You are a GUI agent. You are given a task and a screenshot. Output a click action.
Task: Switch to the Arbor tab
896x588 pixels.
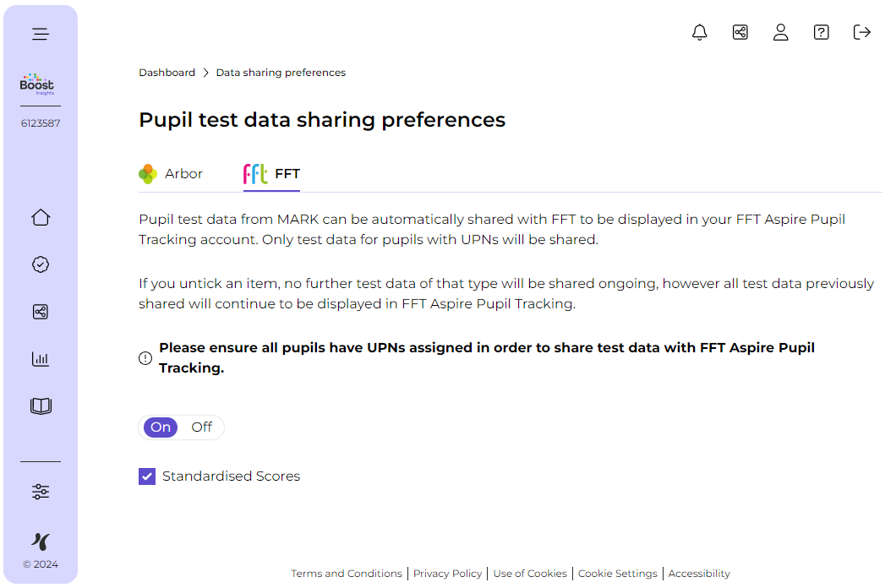coord(172,174)
